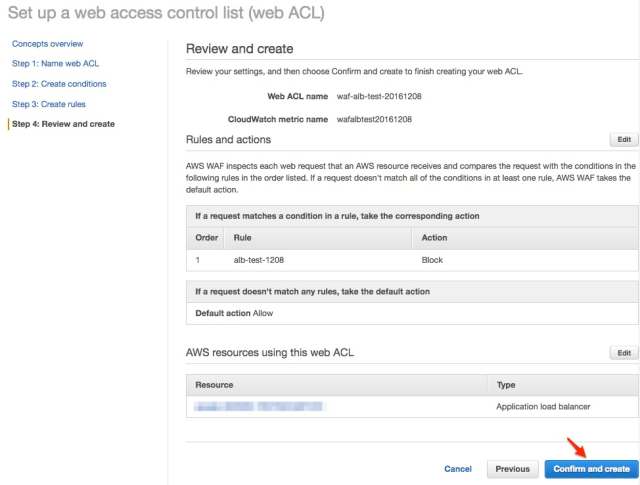Edit AWS resources using this web ACL
This screenshot has width=640, height=485.
[624, 353]
